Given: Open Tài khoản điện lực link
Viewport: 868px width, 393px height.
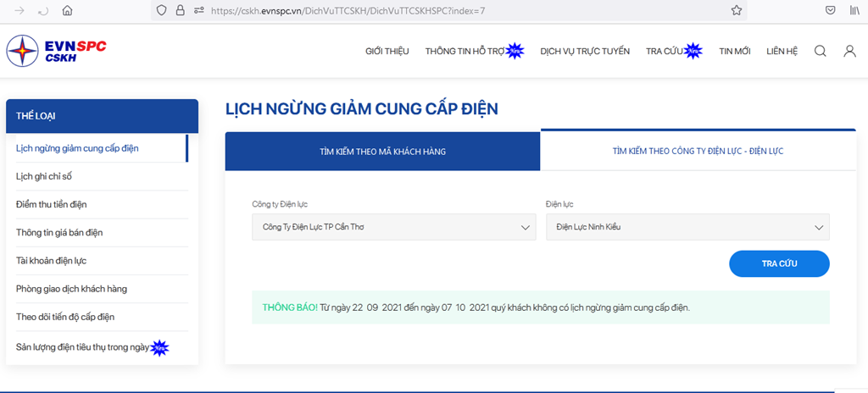Looking at the screenshot, I should pyautogui.click(x=52, y=261).
